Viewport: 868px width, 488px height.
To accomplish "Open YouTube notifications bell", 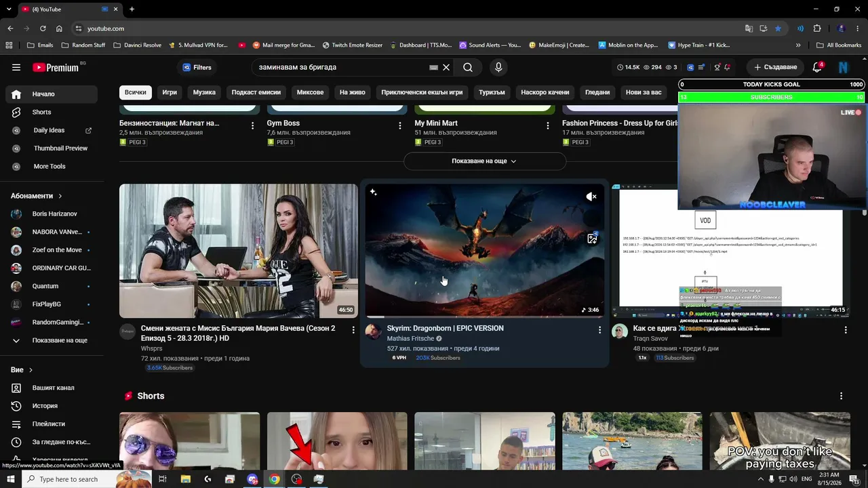I will pos(817,67).
